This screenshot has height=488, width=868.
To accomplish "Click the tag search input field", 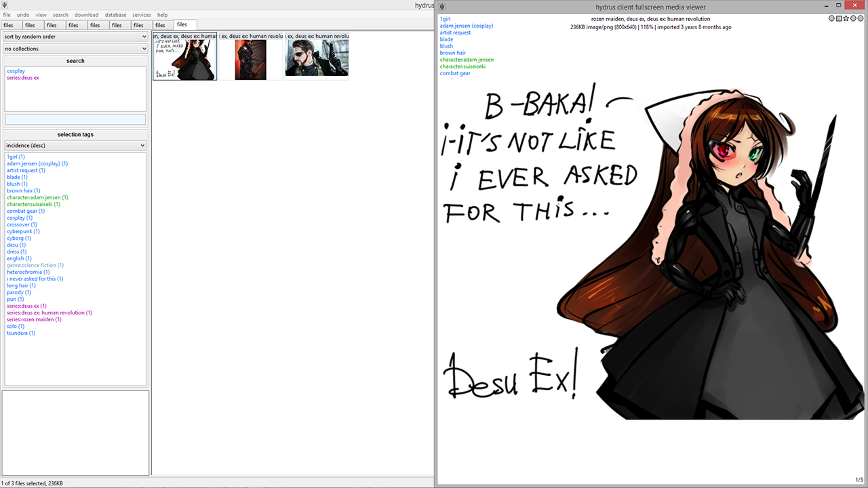I will coord(75,119).
